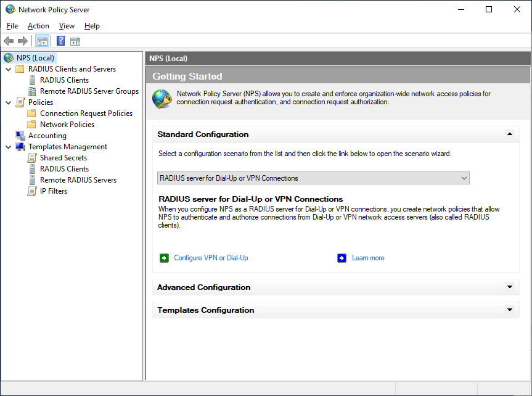Viewport: 532px width, 396px height.
Task: Minimize the Network Policy Server window
Action: pyautogui.click(x=460, y=9)
